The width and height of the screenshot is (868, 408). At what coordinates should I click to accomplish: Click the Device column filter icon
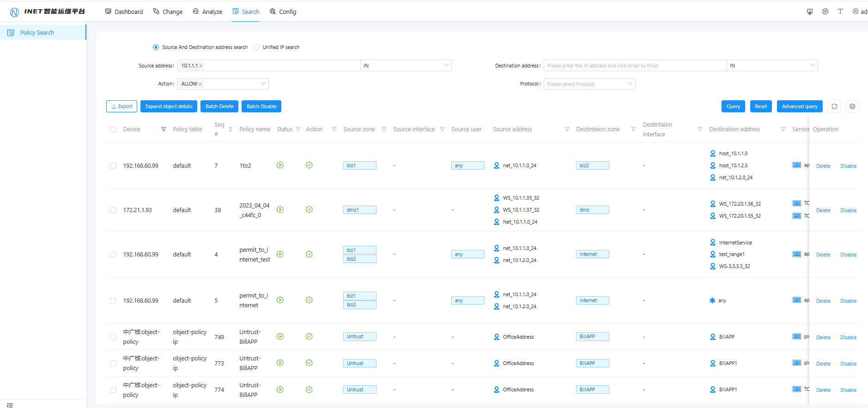point(164,129)
